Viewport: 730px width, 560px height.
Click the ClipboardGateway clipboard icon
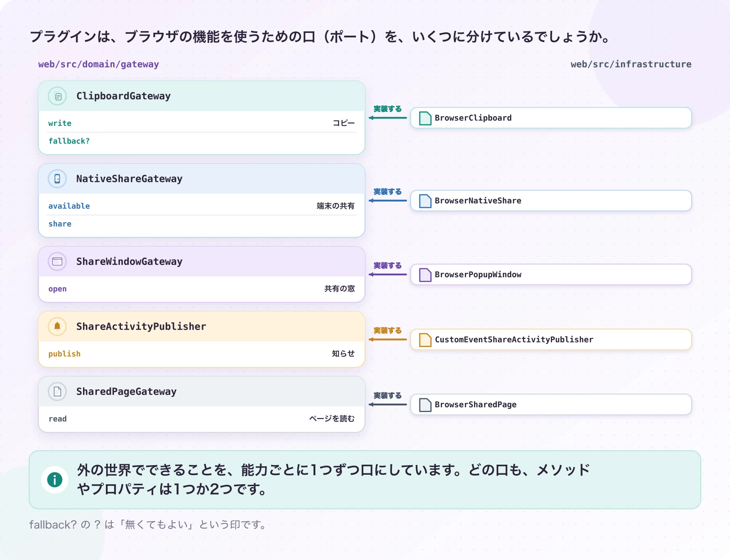[57, 96]
